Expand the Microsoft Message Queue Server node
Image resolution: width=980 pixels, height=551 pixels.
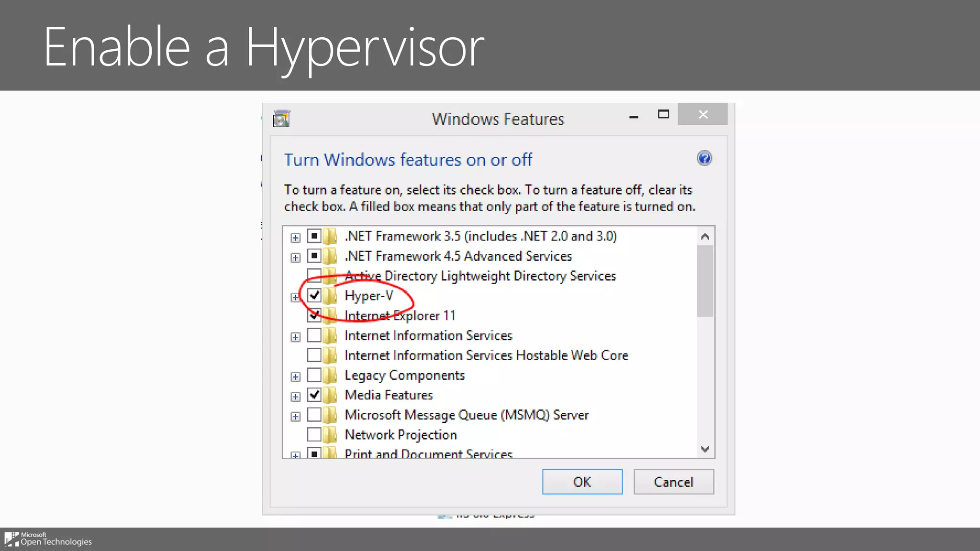[295, 417]
